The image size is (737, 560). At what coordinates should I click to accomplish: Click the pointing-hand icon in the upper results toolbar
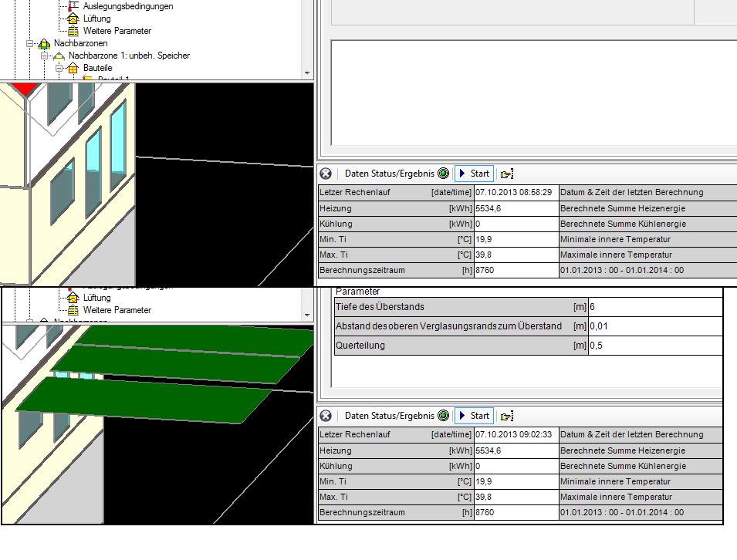click(x=506, y=174)
